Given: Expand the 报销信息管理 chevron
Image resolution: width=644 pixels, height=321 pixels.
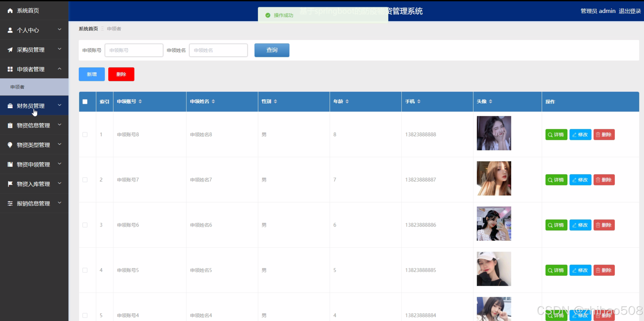Looking at the screenshot, I should [60, 203].
